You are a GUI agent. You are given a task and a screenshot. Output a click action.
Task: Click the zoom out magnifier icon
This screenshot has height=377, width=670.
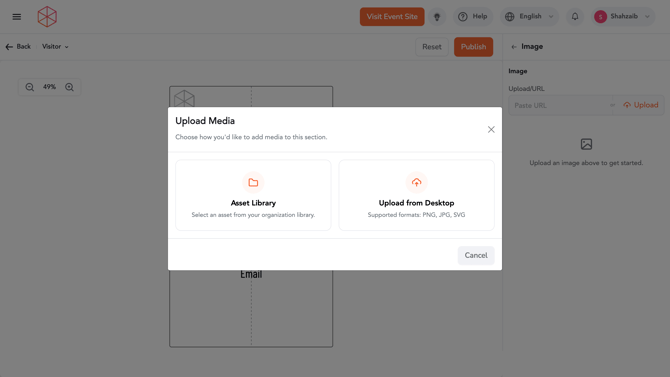point(29,87)
